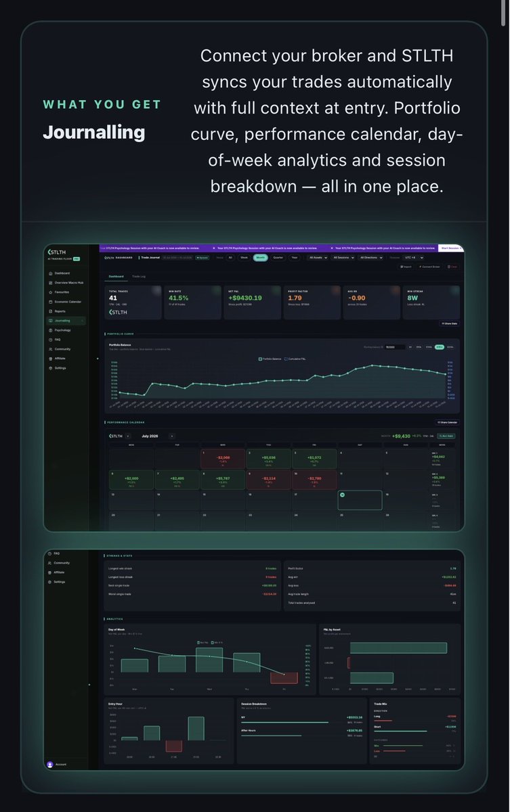Click the STLTH logo above the sidebar
The height and width of the screenshot is (812, 510).
tap(56, 252)
